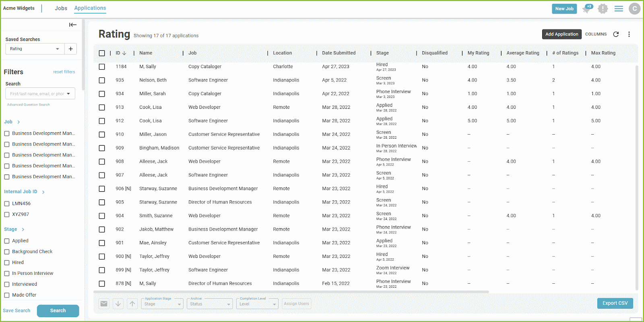Tick the LMN456 internal job ID filter
Image resolution: width=644 pixels, height=322 pixels.
(7, 204)
